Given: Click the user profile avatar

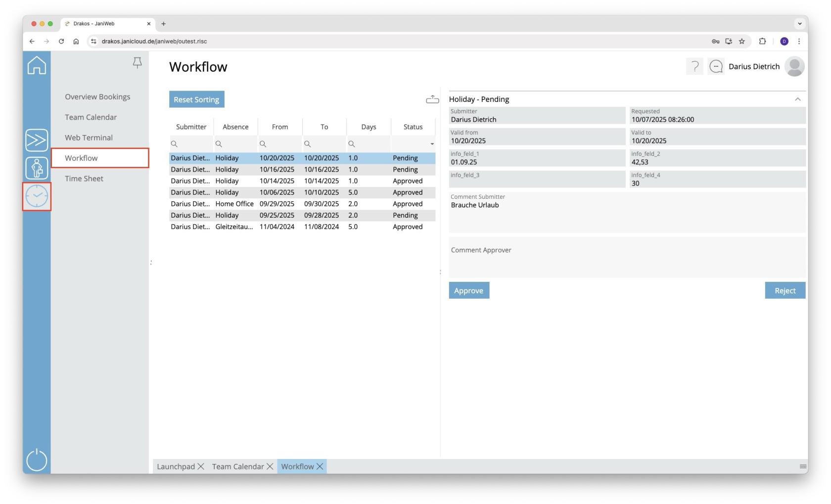Looking at the screenshot, I should click(x=794, y=66).
